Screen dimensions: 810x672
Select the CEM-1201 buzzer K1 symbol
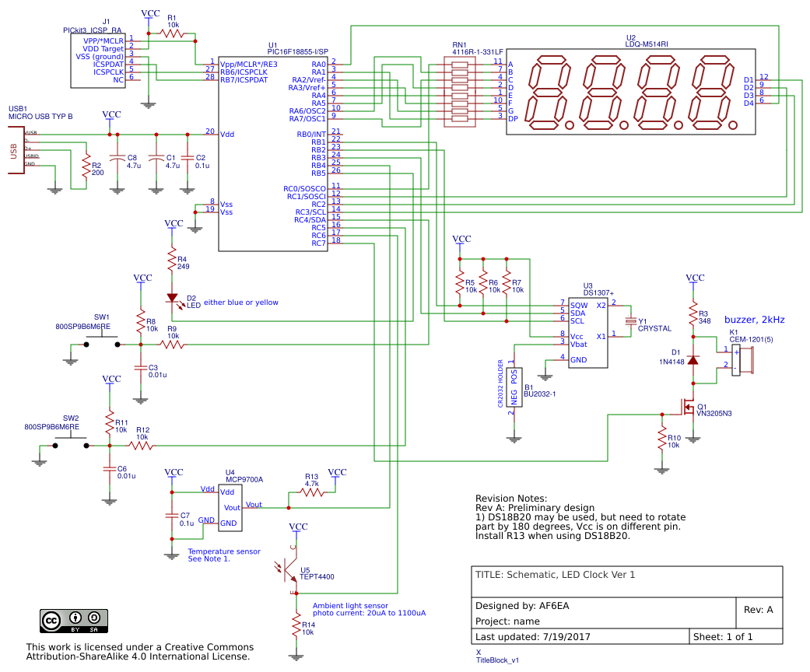(x=742, y=360)
